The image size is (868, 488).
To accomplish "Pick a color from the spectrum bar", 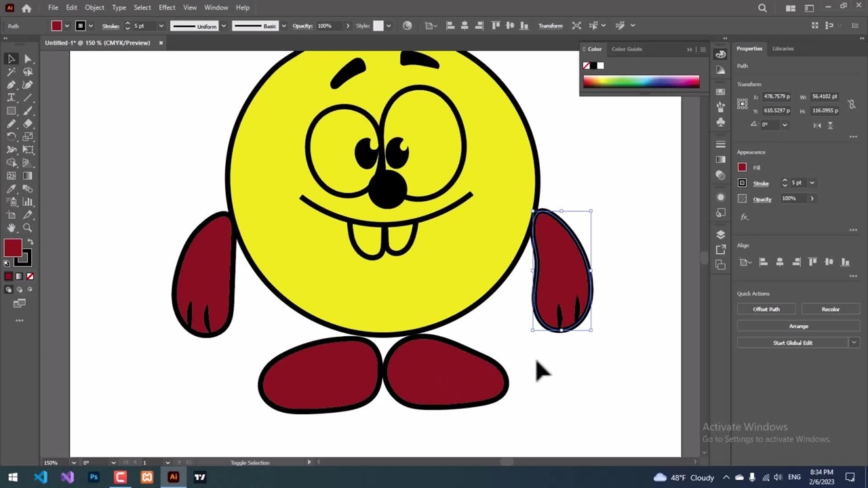I will click(641, 82).
